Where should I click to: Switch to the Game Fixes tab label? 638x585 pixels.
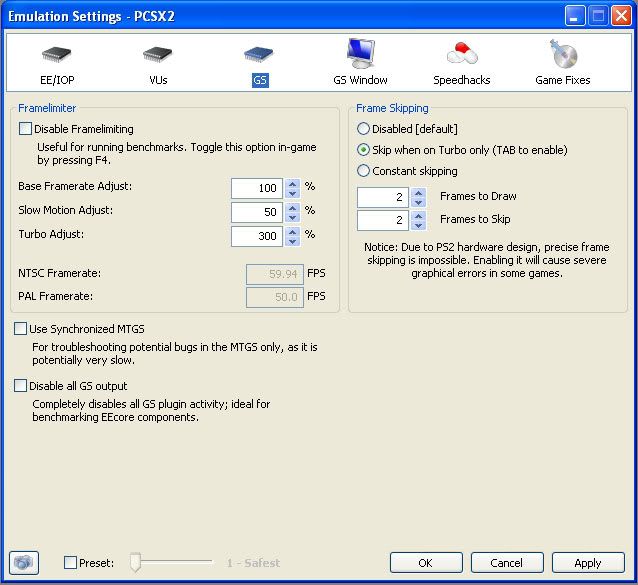click(563, 80)
